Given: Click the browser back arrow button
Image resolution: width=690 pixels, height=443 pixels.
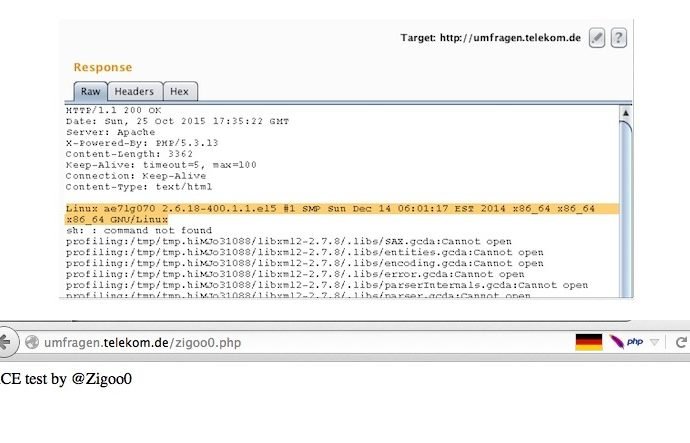Looking at the screenshot, I should click(5, 342).
